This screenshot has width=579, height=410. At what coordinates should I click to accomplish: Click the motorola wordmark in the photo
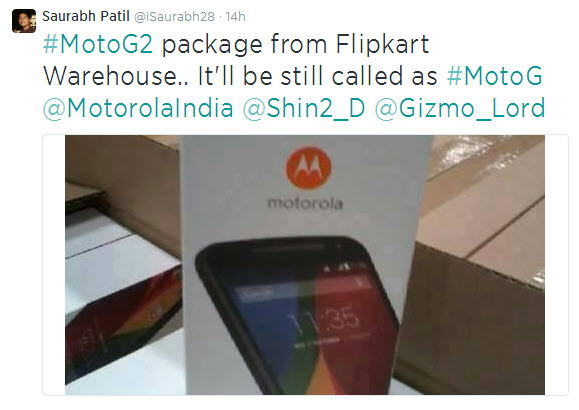click(305, 203)
